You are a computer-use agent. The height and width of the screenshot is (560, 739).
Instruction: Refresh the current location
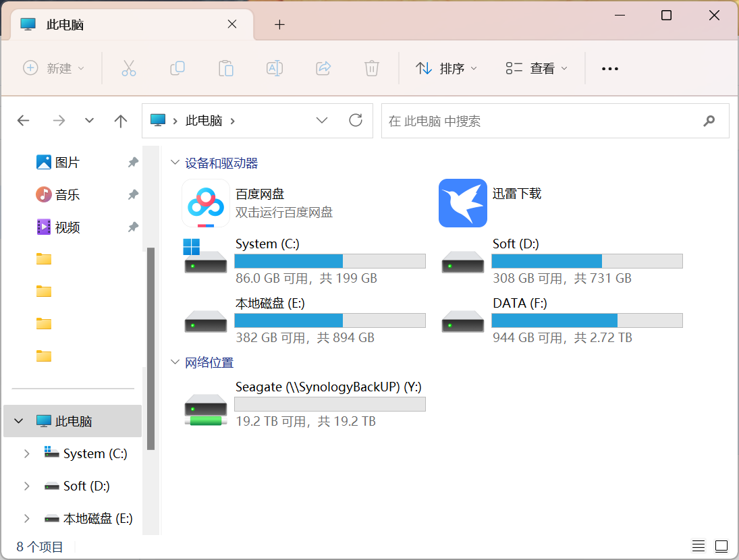point(356,121)
